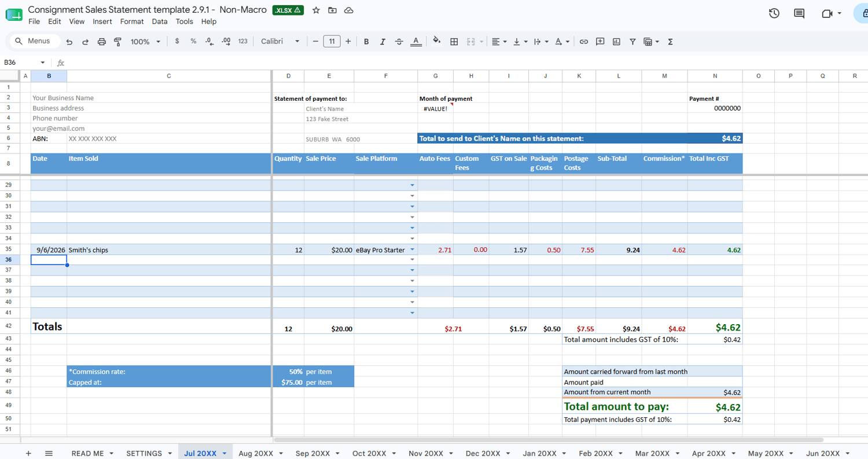
Task: Click the move to folder icon
Action: [x=332, y=10]
